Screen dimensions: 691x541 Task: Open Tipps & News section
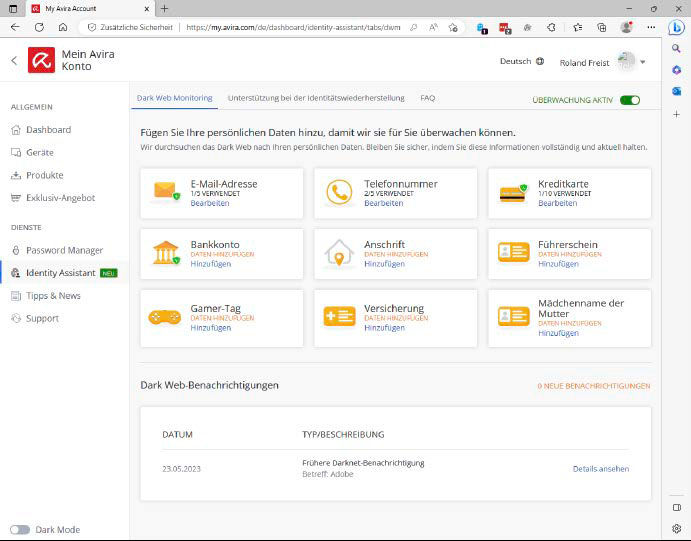pos(53,296)
